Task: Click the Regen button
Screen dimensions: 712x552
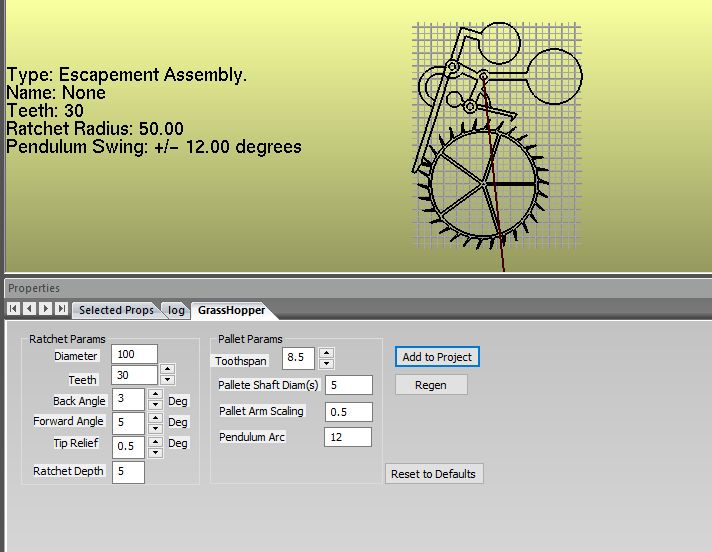Action: coord(431,385)
